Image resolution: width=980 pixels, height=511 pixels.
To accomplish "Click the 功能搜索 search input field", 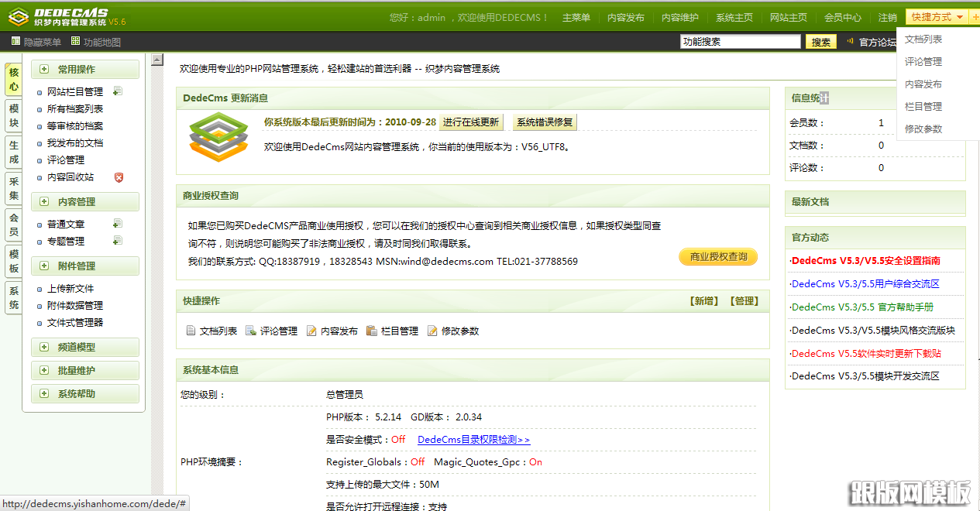I will 741,42.
